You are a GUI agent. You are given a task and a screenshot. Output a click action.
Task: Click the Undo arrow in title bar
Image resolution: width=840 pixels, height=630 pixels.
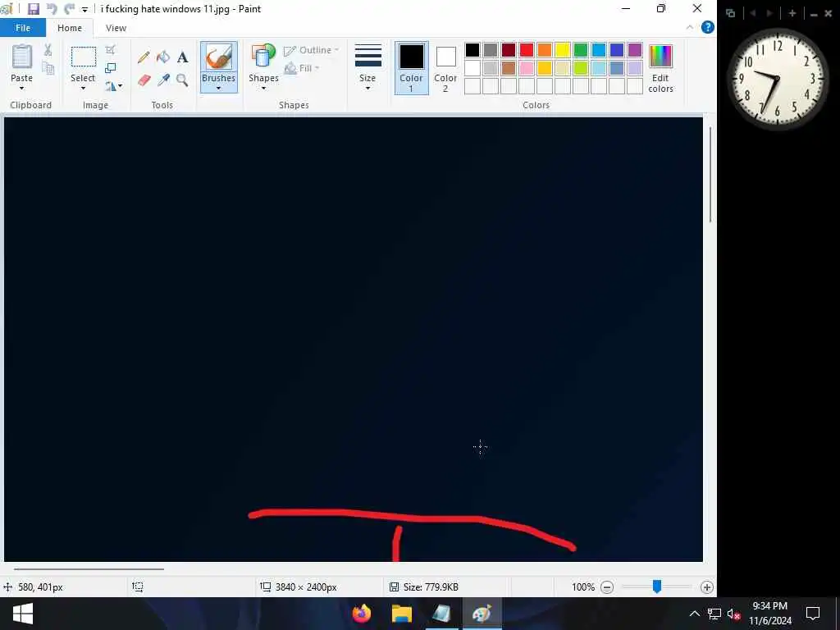point(52,9)
